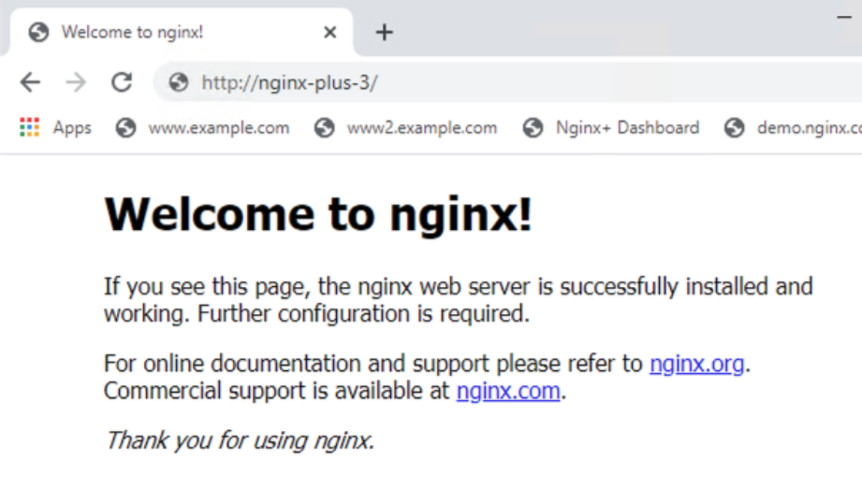This screenshot has width=862, height=504.
Task: Minimize the browser window
Action: point(844,18)
